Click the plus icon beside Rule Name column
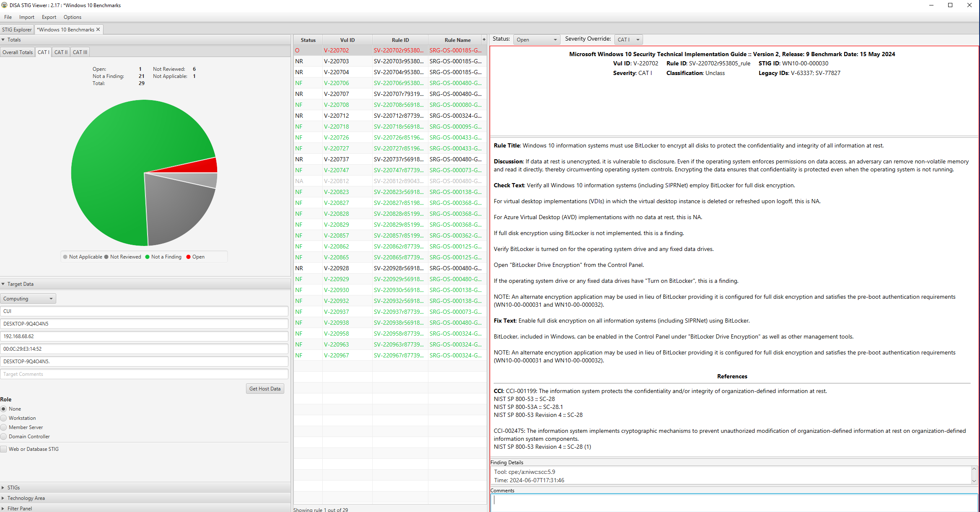This screenshot has height=512, width=980. click(x=484, y=40)
